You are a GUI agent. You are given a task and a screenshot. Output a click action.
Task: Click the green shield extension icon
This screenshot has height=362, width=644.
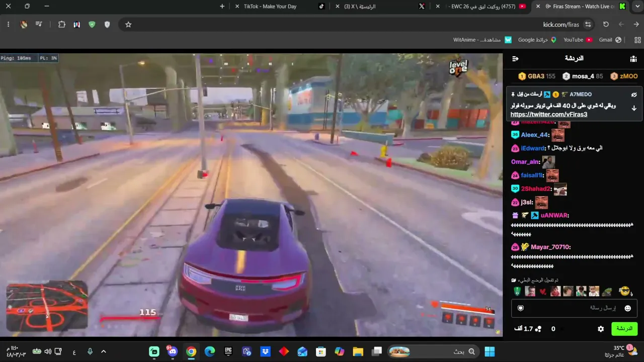[92, 24]
